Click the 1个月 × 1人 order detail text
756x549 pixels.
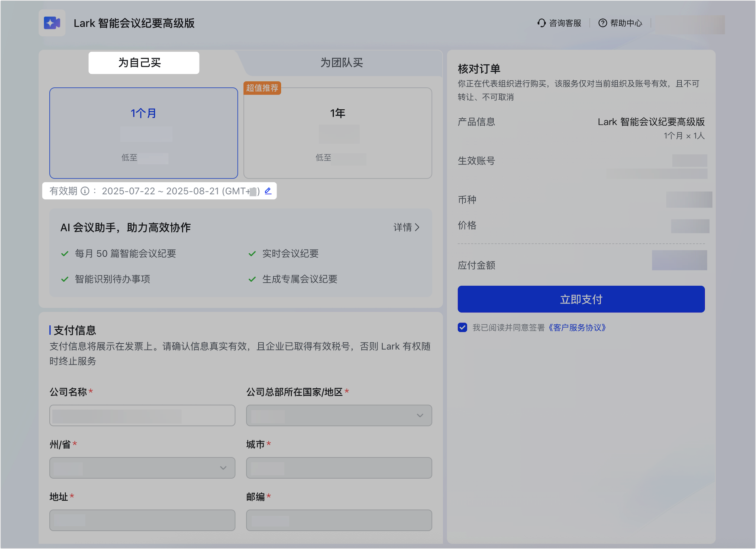pyautogui.click(x=684, y=136)
